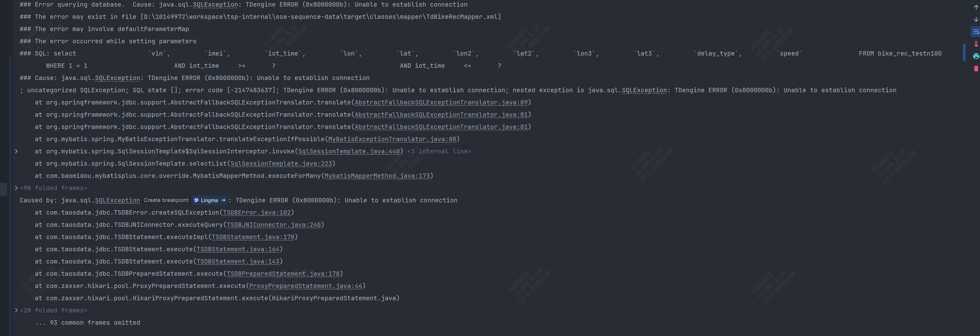Click the scroll up stack trace arrow
The image size is (980, 336).
tap(976, 7)
